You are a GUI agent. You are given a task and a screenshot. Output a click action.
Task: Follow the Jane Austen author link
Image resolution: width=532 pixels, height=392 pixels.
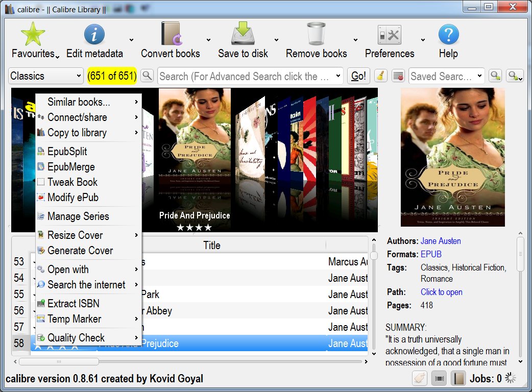(441, 241)
